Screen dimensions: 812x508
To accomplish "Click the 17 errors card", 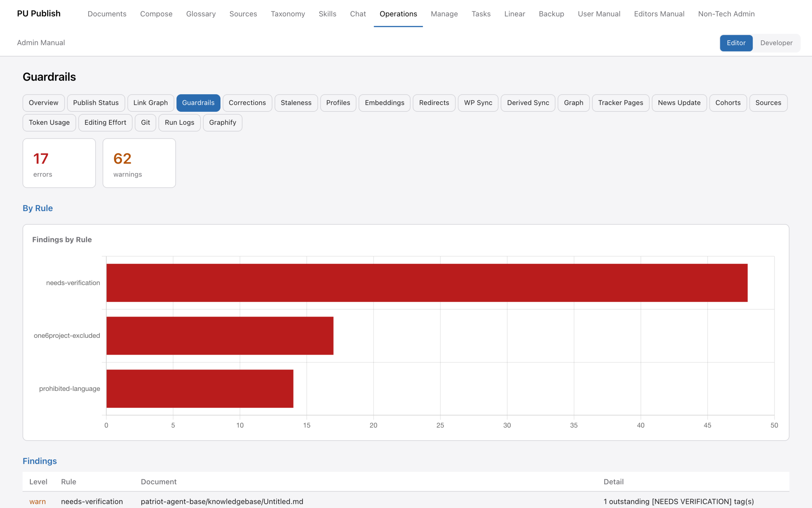I will (59, 163).
